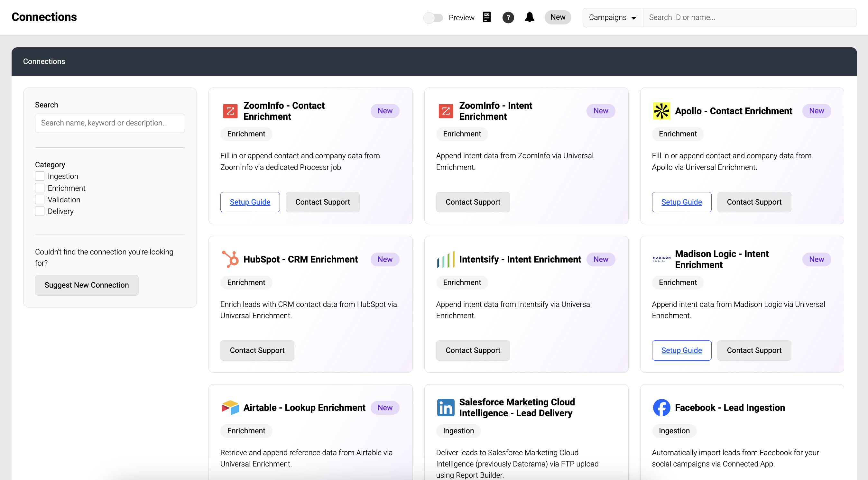Click title 'Airtable - Lookup Enrichment'
868x480 pixels.
tap(304, 408)
